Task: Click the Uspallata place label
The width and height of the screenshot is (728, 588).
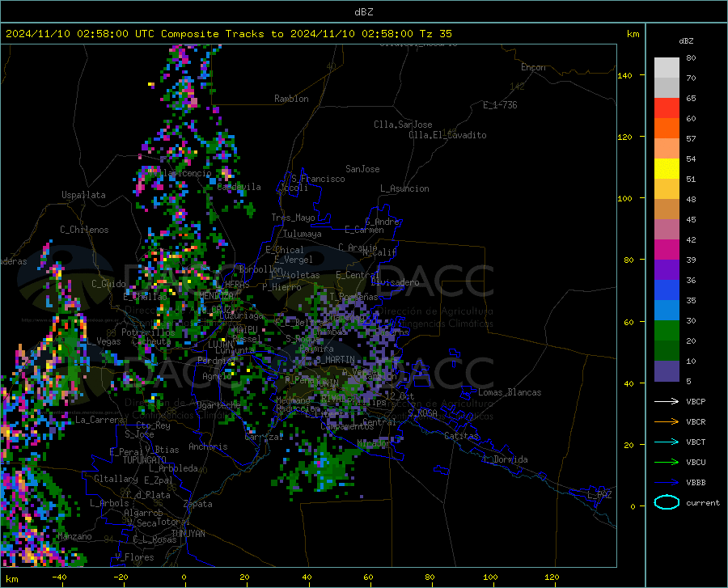Action: click(x=83, y=195)
